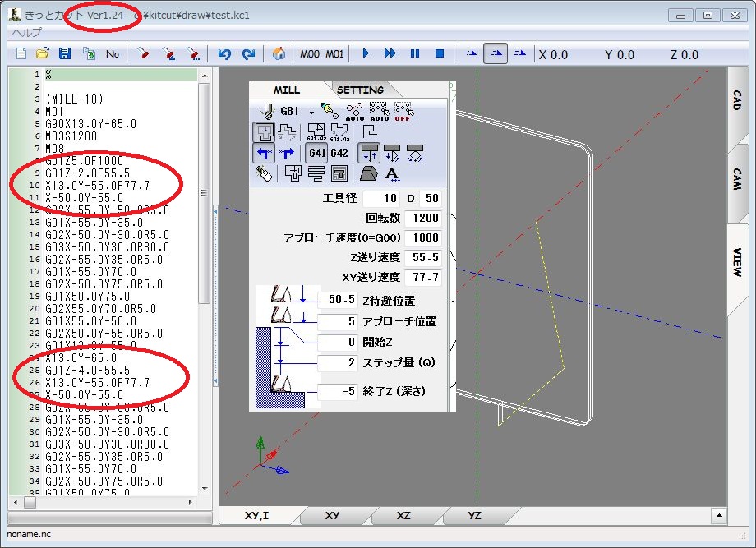Screen dimensions: 756x548
Task: Click the open shape G41.42 icon
Action: coord(340,132)
